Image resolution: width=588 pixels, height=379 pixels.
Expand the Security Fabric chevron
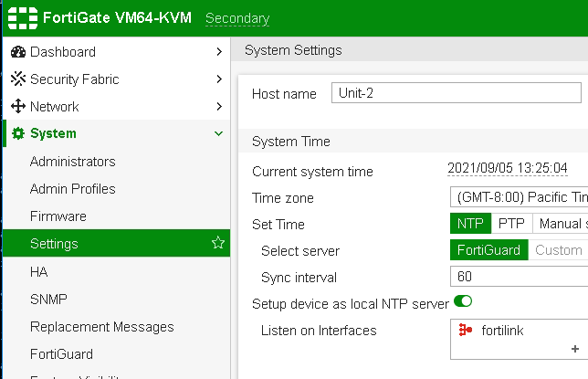[219, 79]
